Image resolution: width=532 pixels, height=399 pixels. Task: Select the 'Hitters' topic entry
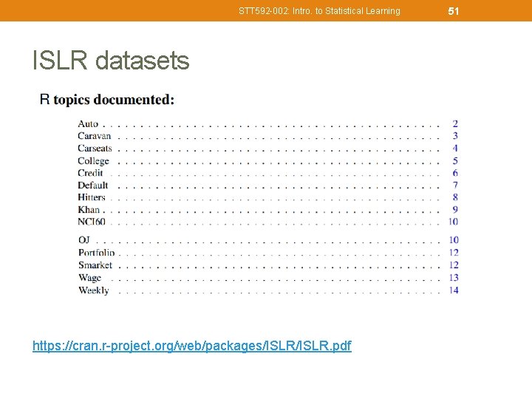click(x=92, y=197)
